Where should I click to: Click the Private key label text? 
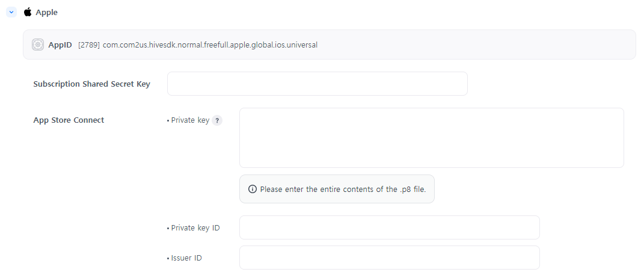click(190, 120)
